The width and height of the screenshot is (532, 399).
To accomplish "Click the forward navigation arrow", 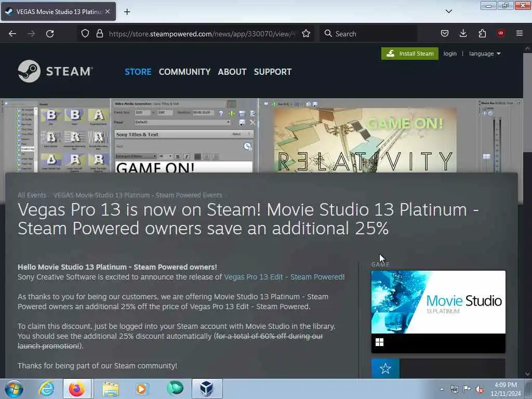I will (31, 34).
